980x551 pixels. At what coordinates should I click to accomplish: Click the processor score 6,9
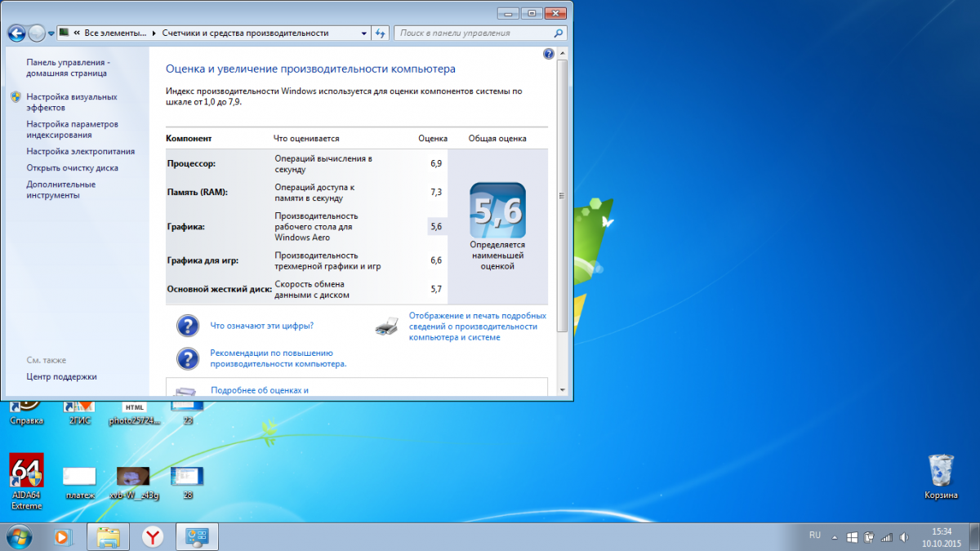coord(436,164)
